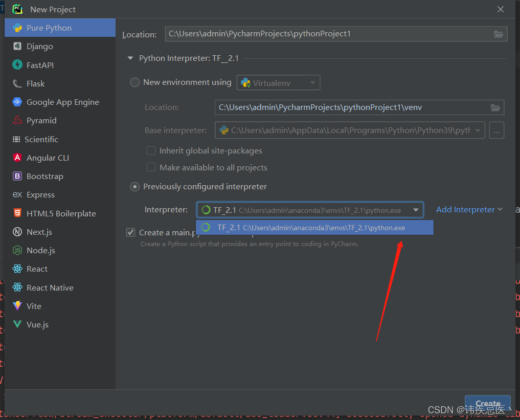Collapse the Python Interpreter section
Viewport: 520px width, 420px height.
[130, 58]
